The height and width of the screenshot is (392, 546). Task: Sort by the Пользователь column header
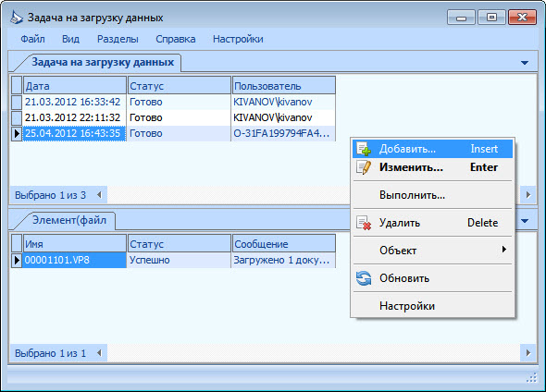283,86
